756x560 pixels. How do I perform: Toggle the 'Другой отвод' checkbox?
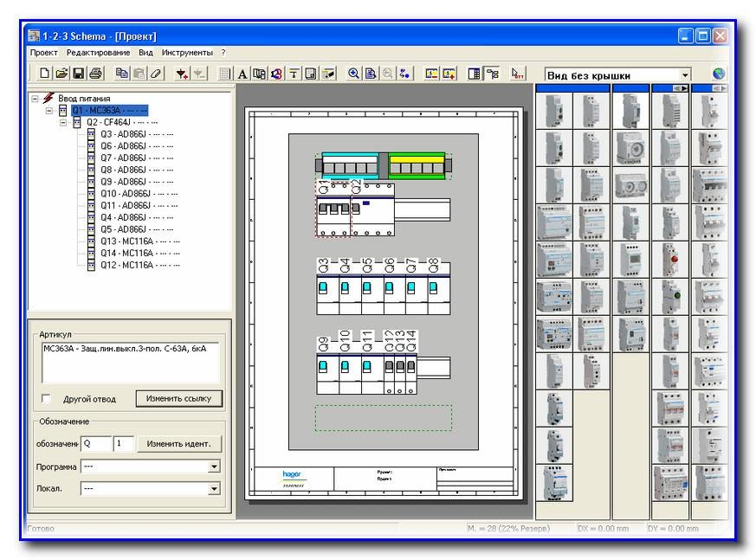point(48,399)
